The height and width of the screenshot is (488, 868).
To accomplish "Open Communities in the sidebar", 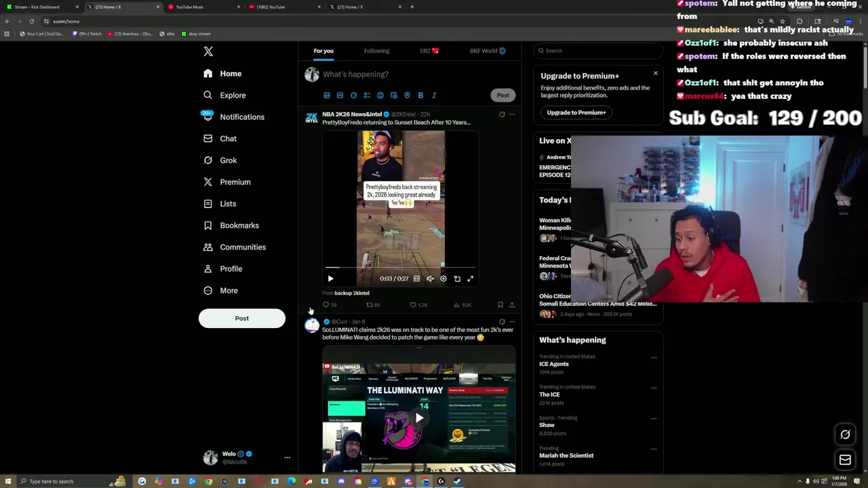I will [235, 247].
